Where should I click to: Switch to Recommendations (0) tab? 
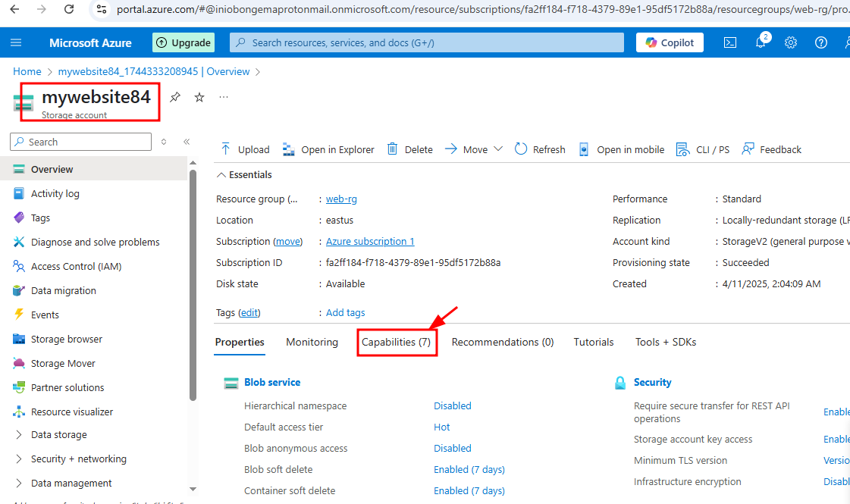pos(503,342)
